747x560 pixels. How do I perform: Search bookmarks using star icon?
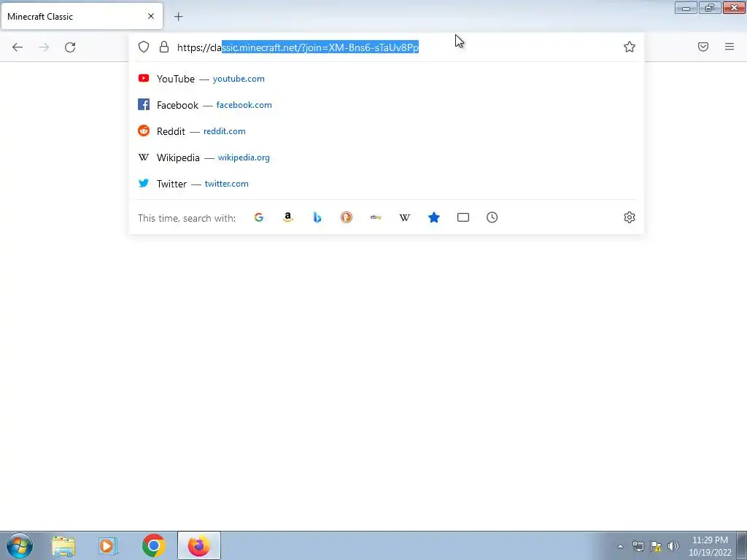coord(434,217)
